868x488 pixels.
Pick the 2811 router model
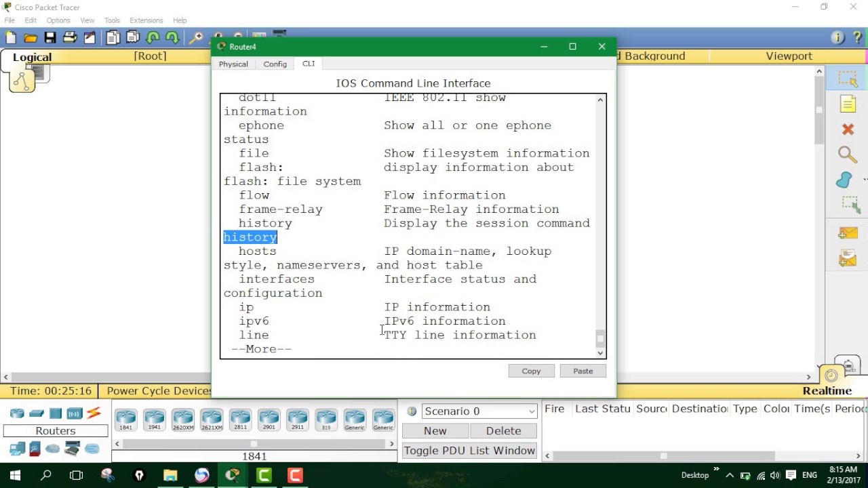point(240,420)
